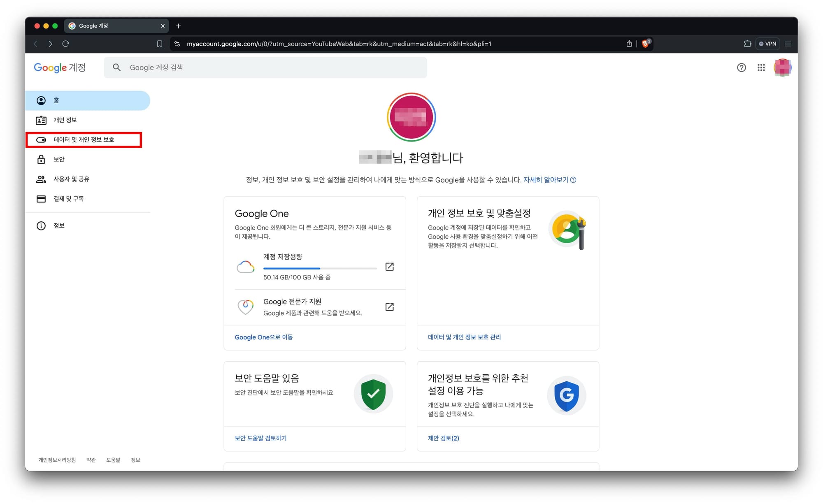
Task: Open external link icon for Google 전문가 지원
Action: point(389,307)
